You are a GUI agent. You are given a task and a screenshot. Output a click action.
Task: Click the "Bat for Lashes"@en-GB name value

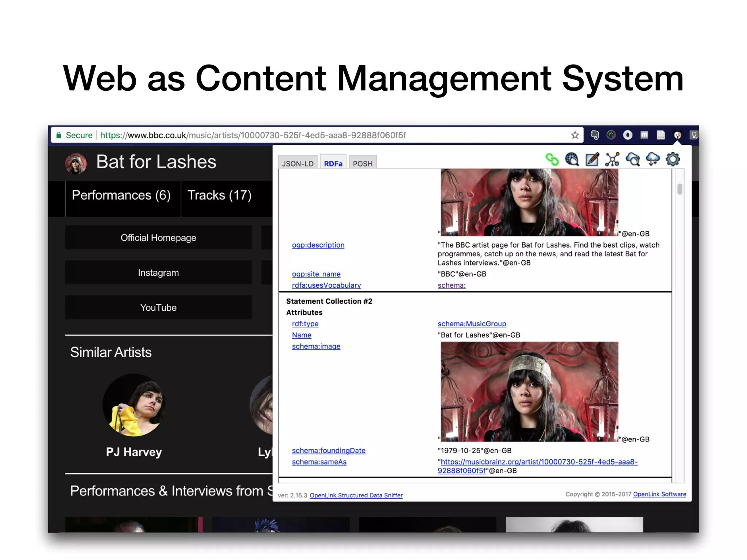point(479,335)
